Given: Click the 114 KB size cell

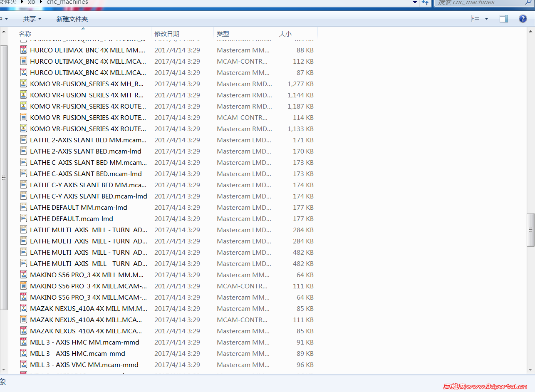Looking at the screenshot, I should point(303,117).
